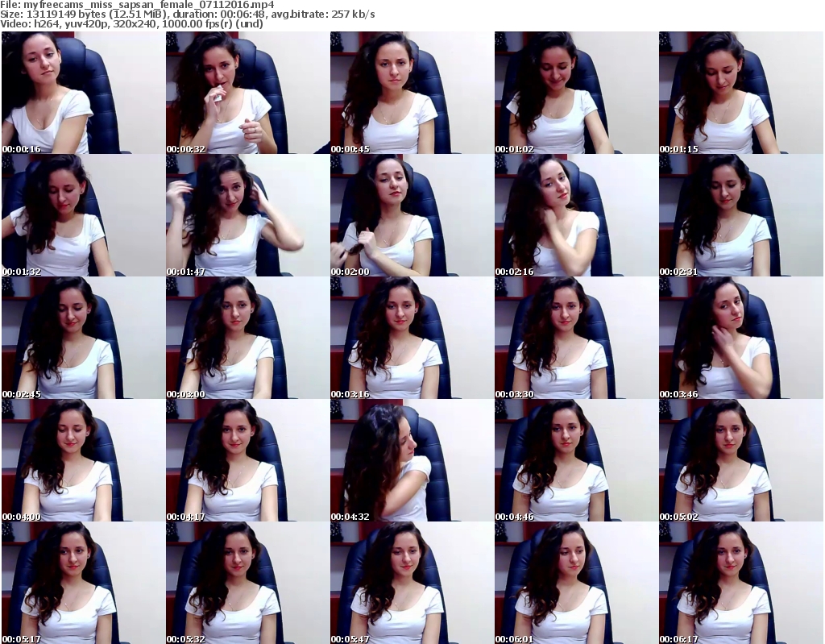
Task: Open the frame at 00:01:47
Action: [x=248, y=215]
